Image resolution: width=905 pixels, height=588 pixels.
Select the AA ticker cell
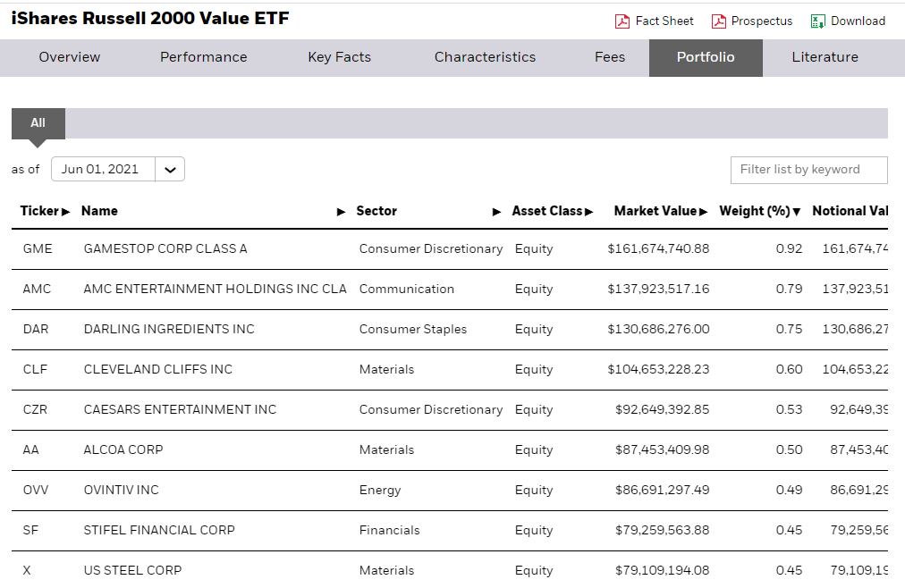30,450
